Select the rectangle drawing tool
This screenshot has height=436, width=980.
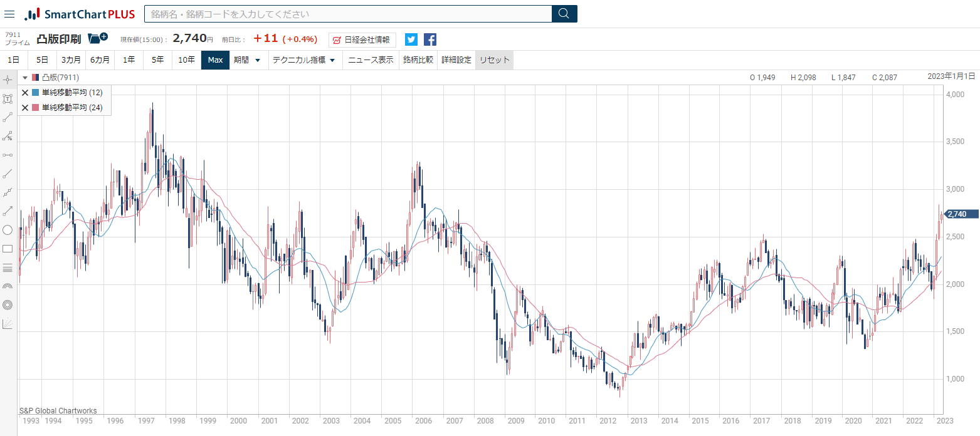click(x=8, y=249)
